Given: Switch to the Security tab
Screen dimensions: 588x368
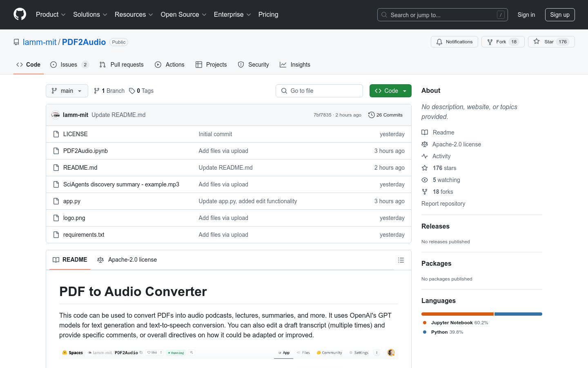Looking at the screenshot, I should 253,65.
